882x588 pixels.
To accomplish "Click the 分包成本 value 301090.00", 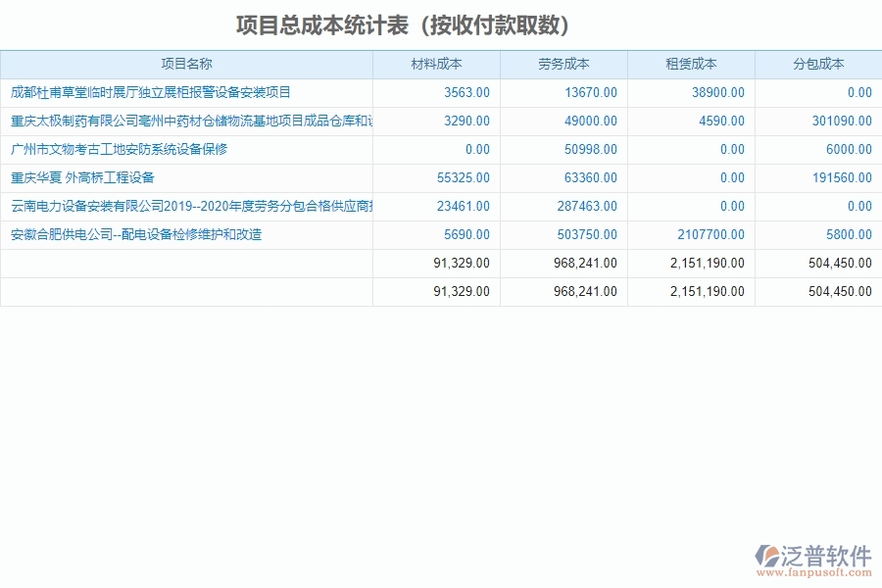I will 841,121.
